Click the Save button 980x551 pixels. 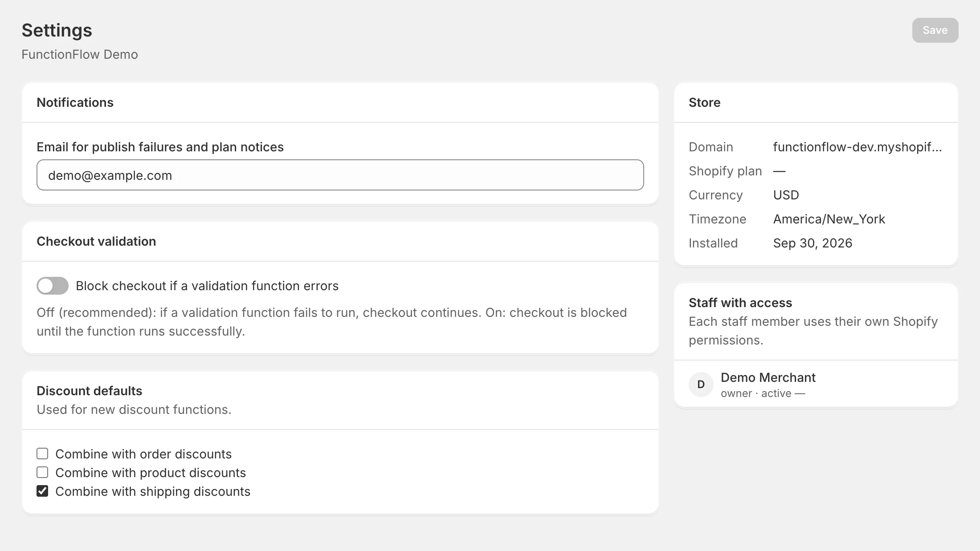(935, 30)
